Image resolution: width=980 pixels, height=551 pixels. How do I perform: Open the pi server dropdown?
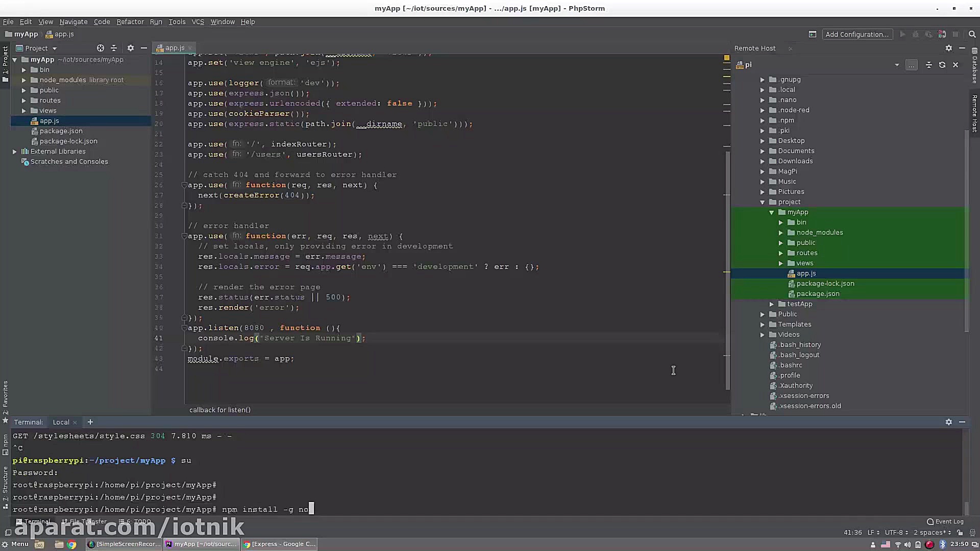pyautogui.click(x=896, y=65)
